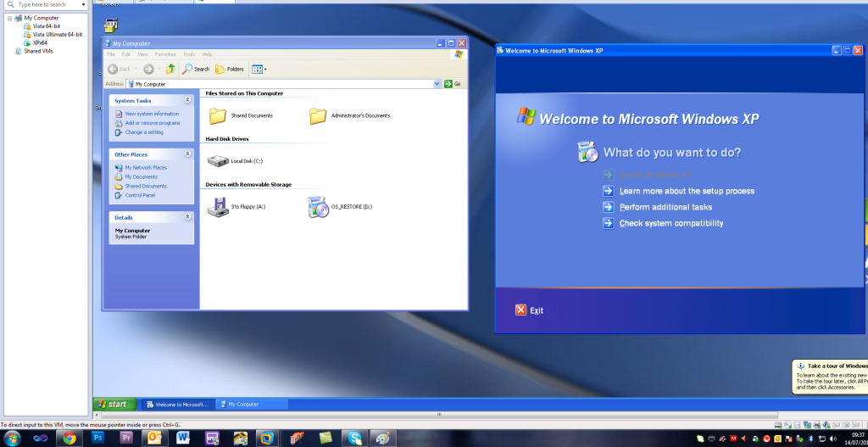This screenshot has height=447, width=868.
Task: Collapse the My Computer tree in VM library
Action: pyautogui.click(x=9, y=18)
